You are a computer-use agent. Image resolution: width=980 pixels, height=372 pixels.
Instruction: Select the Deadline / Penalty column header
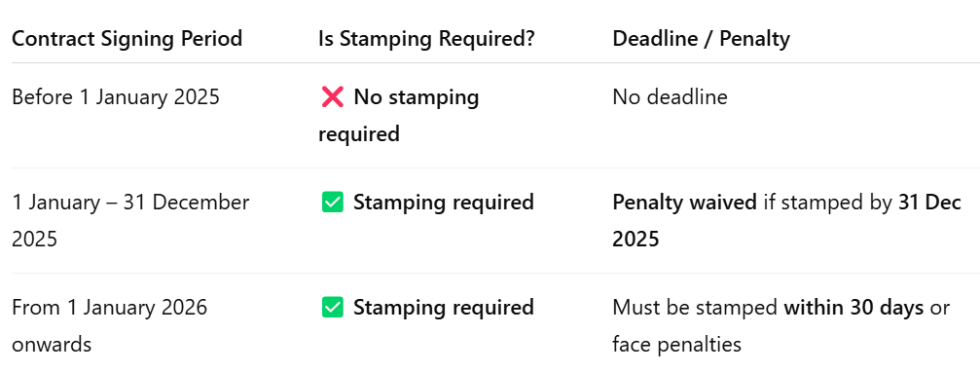coord(701,39)
